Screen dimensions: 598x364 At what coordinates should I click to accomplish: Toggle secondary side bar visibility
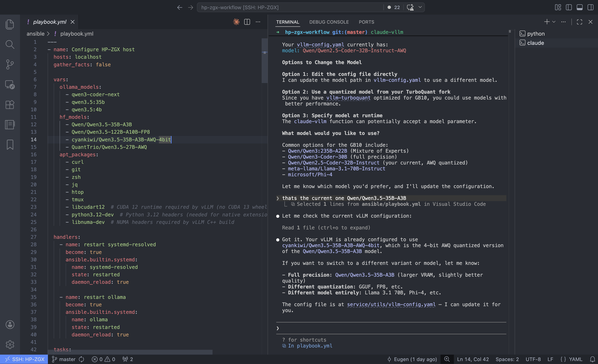tap(591, 7)
